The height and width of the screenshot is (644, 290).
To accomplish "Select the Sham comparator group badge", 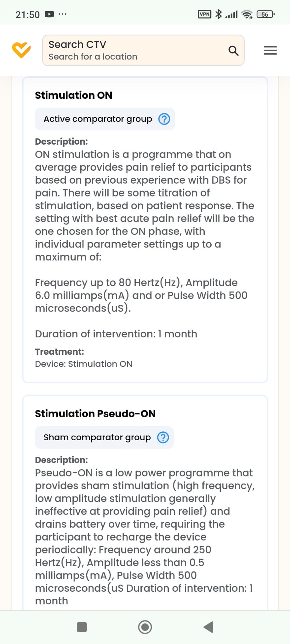I will point(97,437).
